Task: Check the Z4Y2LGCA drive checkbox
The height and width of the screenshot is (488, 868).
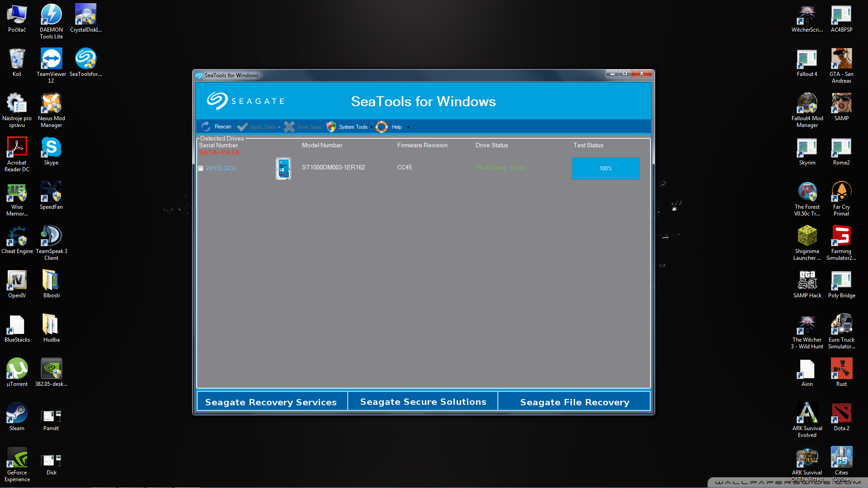Action: point(201,169)
